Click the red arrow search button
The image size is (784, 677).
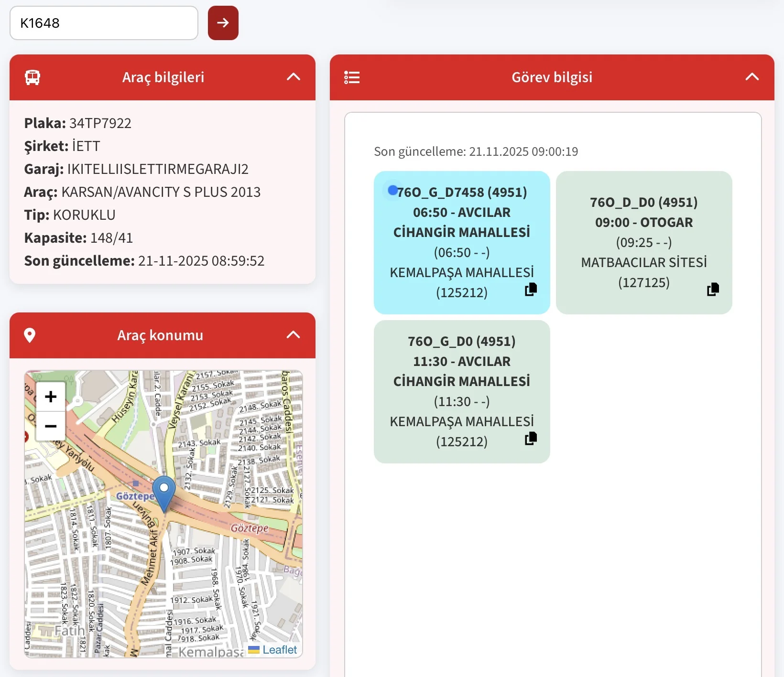pyautogui.click(x=223, y=23)
